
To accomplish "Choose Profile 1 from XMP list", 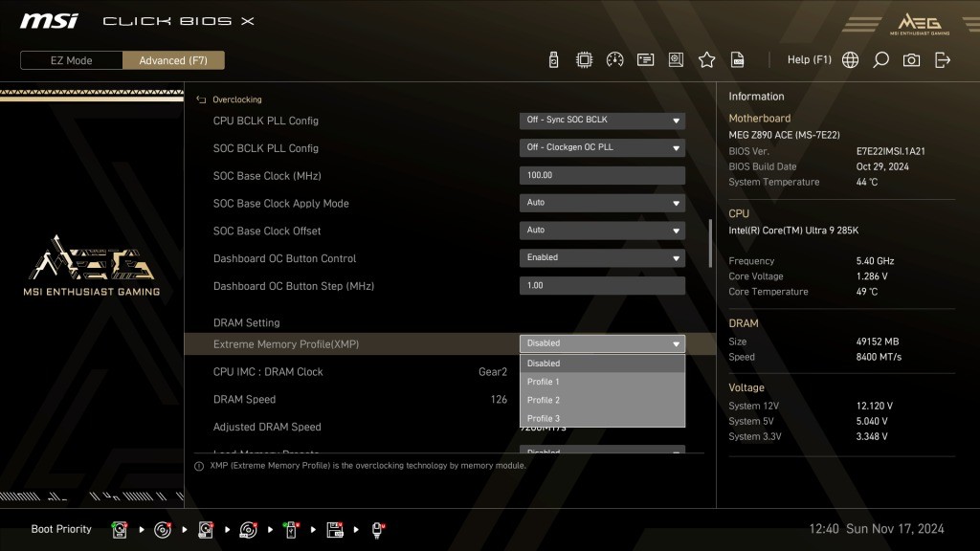I will tap(602, 382).
